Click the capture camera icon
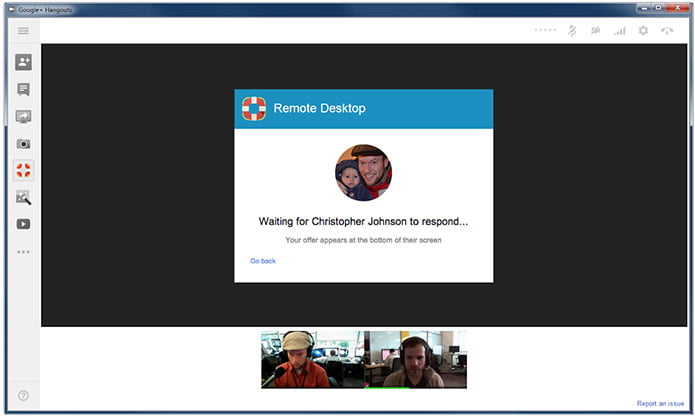 tap(23, 144)
